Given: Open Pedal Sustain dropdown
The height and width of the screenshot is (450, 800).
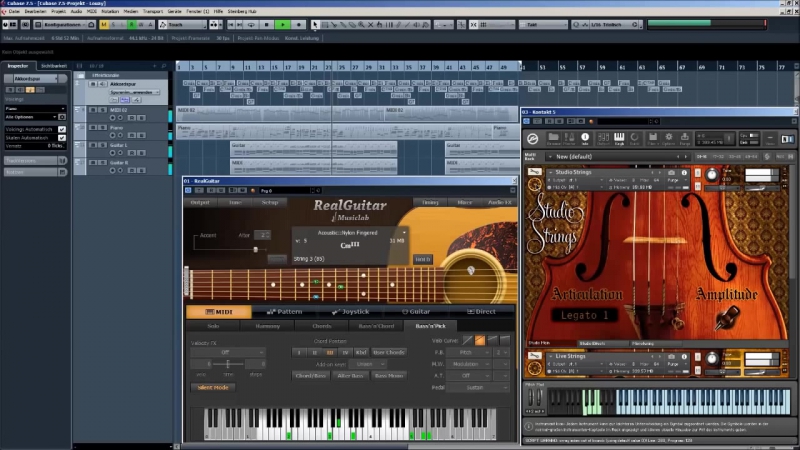Looking at the screenshot, I should [478, 387].
